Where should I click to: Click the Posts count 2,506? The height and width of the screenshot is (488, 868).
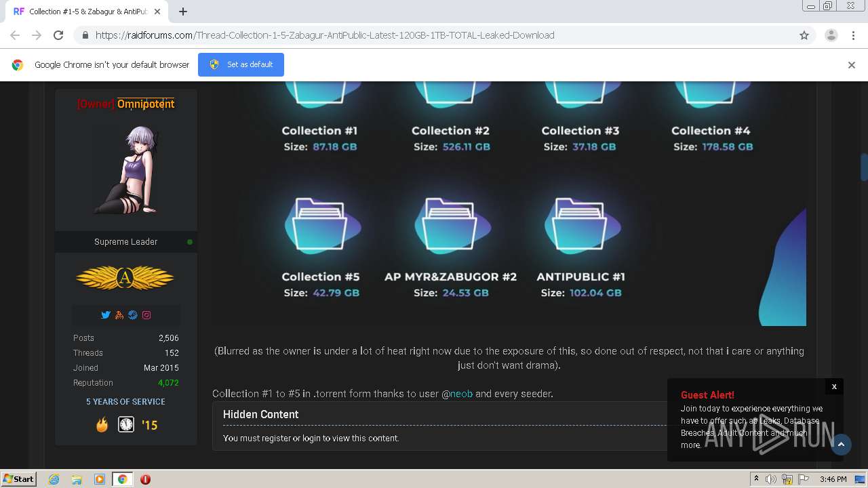[169, 338]
